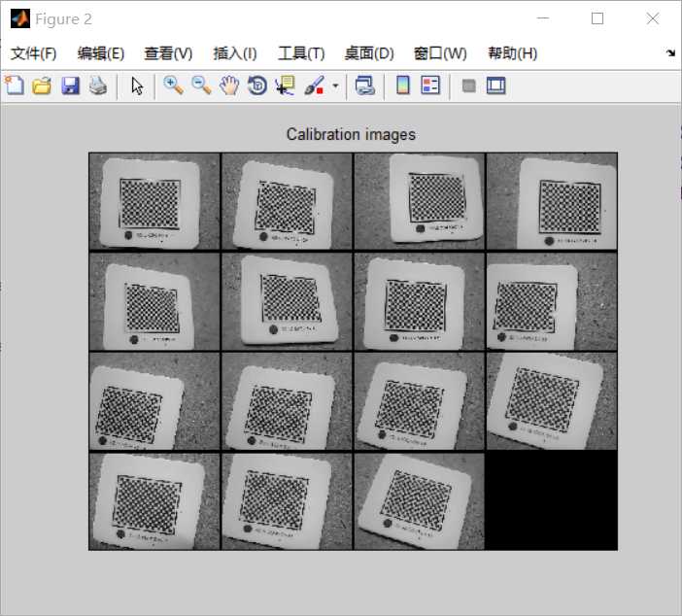
Task: Open the 编辑(E) menu
Action: click(101, 53)
